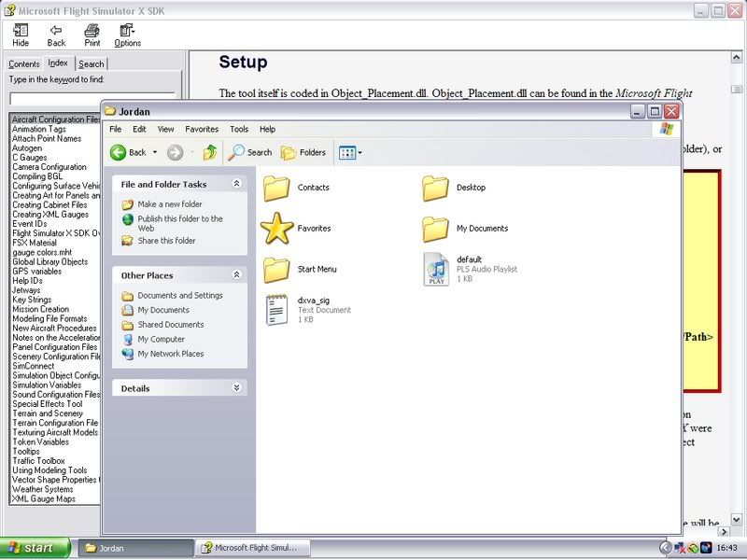Open the Options icon in SDK toolbar
The height and width of the screenshot is (560, 747).
(127, 31)
